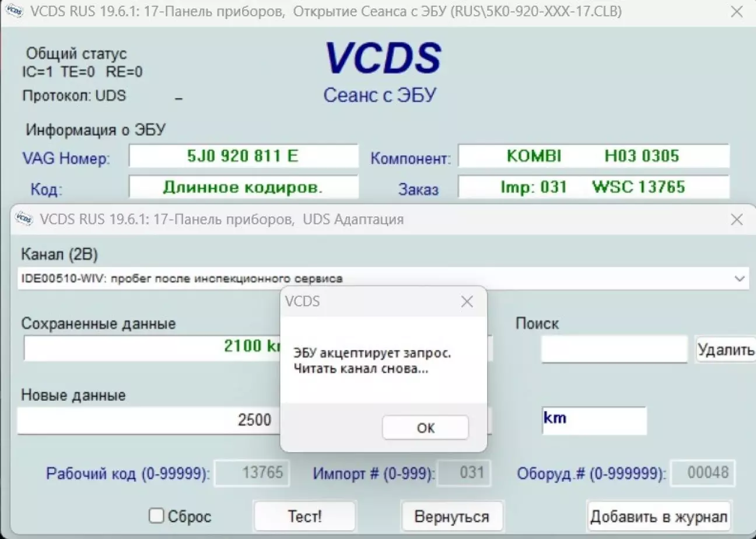
Task: Click the km unit field
Action: [593, 420]
